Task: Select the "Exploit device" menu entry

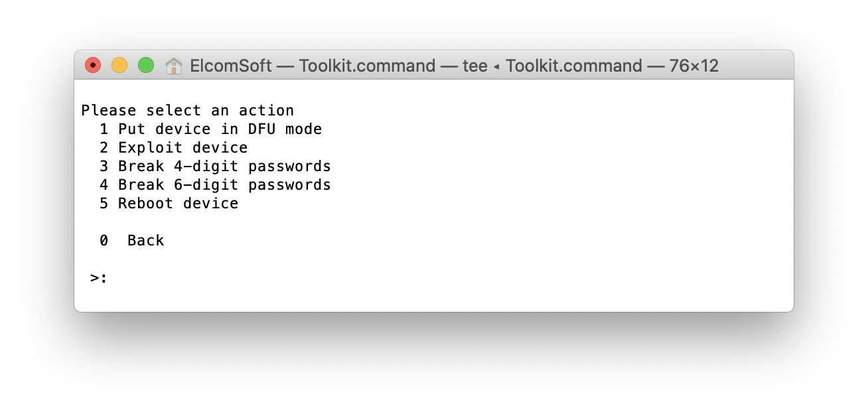Action: point(182,147)
